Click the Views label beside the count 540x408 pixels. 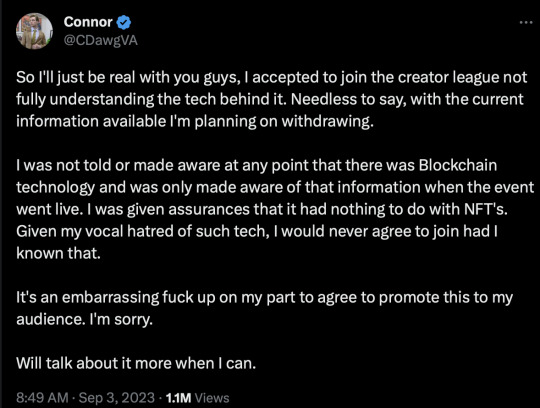pos(212,398)
